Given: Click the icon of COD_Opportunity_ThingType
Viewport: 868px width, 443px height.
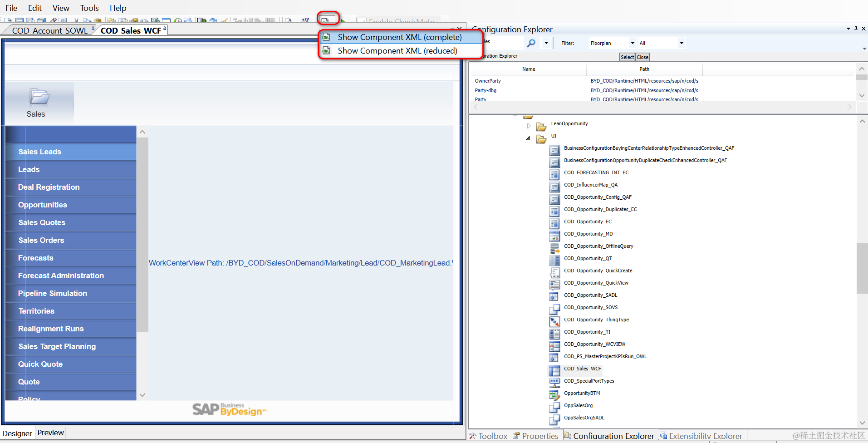Looking at the screenshot, I should (554, 321).
